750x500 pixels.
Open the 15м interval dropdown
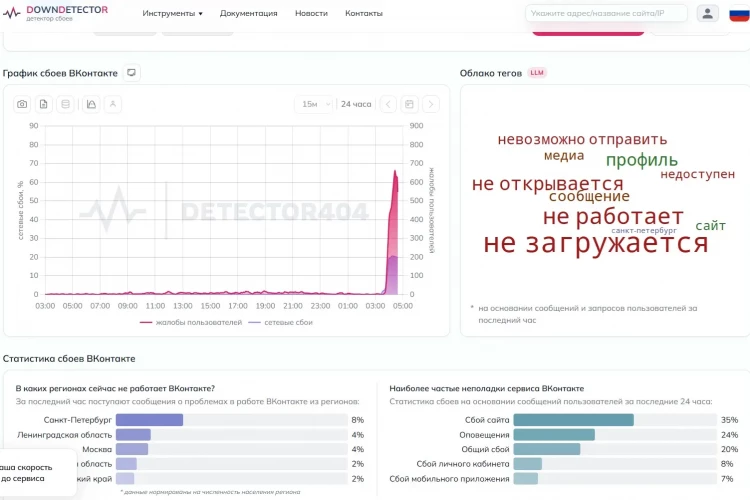(x=315, y=104)
